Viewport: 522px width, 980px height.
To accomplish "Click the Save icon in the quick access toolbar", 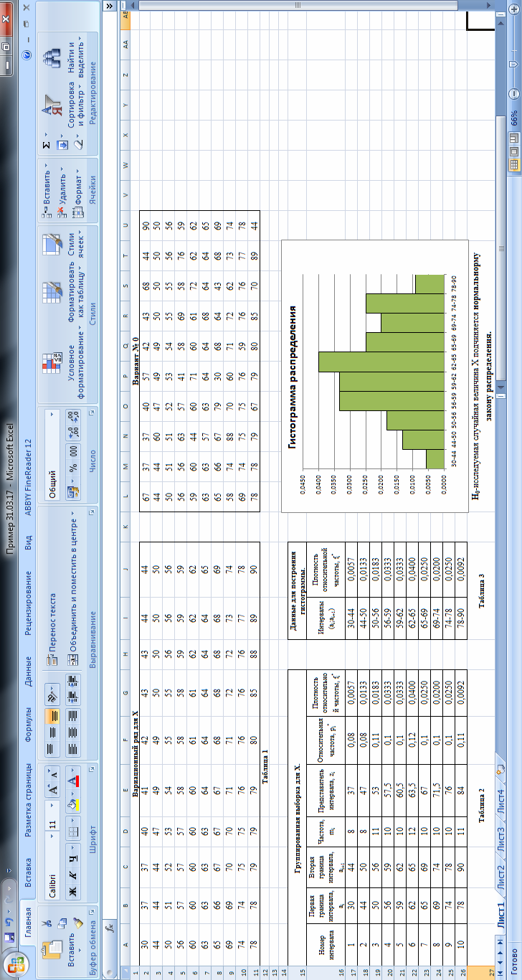I will (x=9, y=936).
